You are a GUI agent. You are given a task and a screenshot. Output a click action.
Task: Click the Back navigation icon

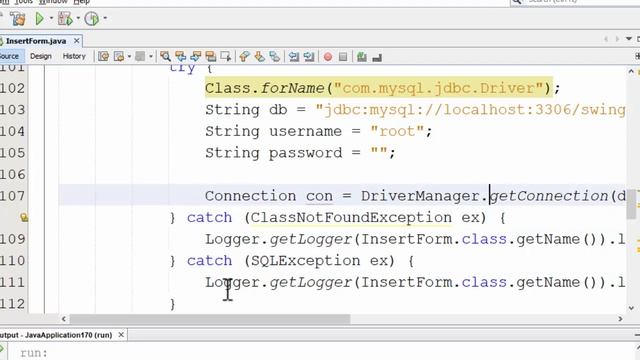tap(119, 56)
